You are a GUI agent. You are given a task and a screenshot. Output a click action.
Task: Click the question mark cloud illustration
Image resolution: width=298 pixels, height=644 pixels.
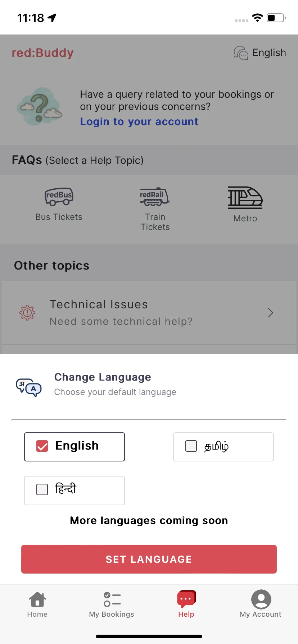pos(39,107)
